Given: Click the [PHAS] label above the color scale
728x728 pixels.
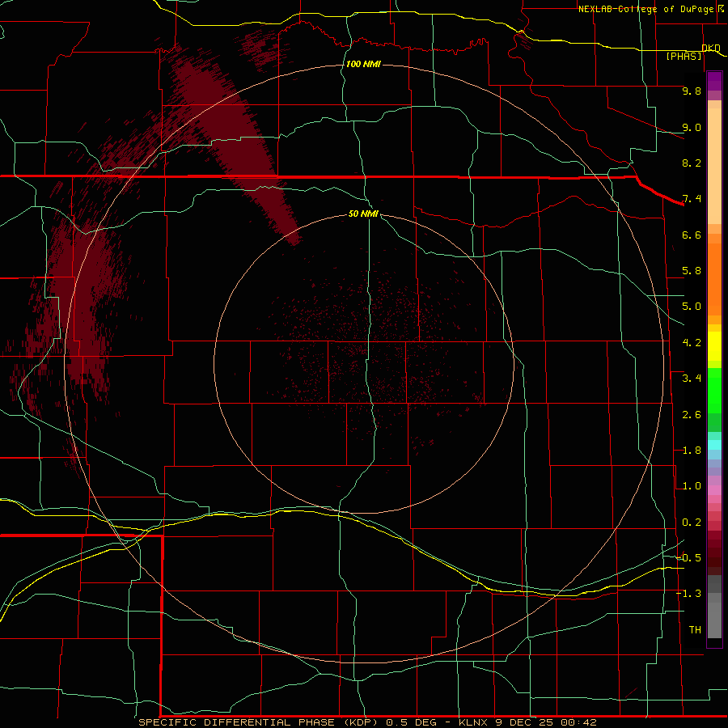Looking at the screenshot, I should click(x=684, y=56).
